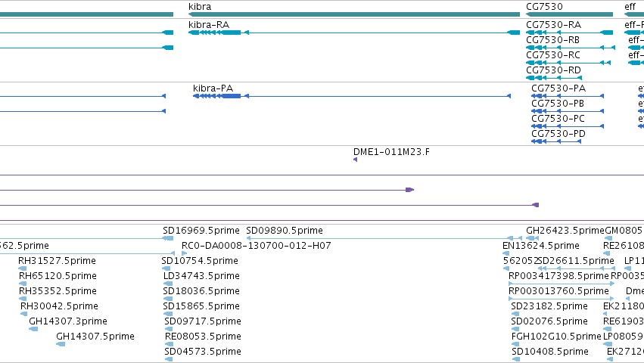Click purple arrow glyph ending mid-track
This screenshot has width=644, height=363.
410,190
